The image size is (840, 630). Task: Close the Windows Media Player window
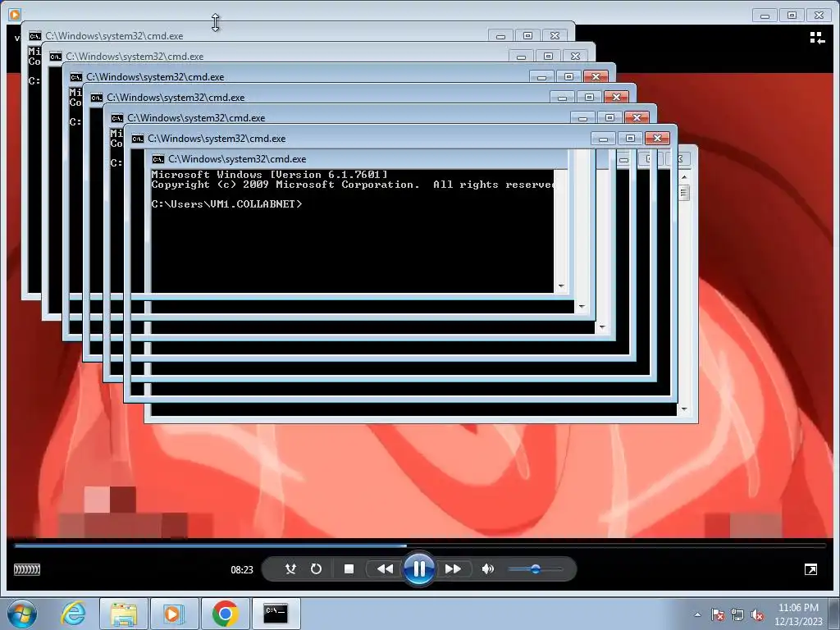click(x=819, y=16)
